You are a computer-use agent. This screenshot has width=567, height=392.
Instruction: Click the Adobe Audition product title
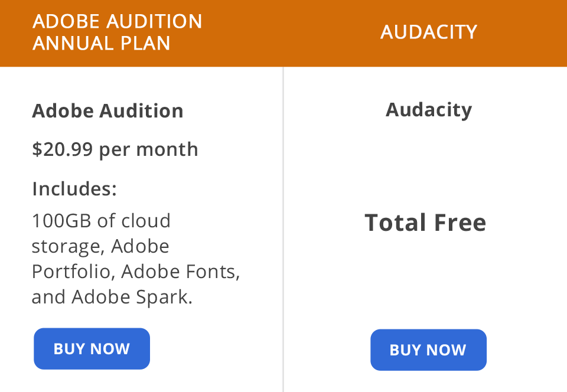107,111
